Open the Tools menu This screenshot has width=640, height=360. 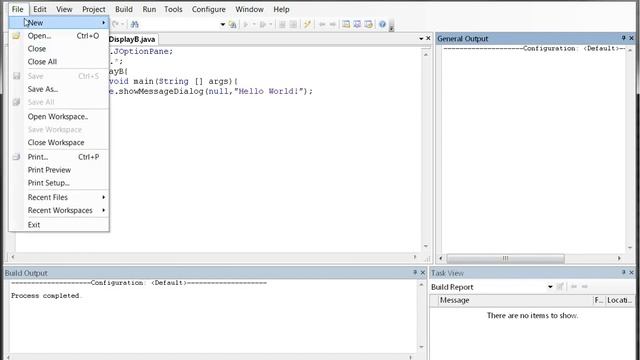173,9
